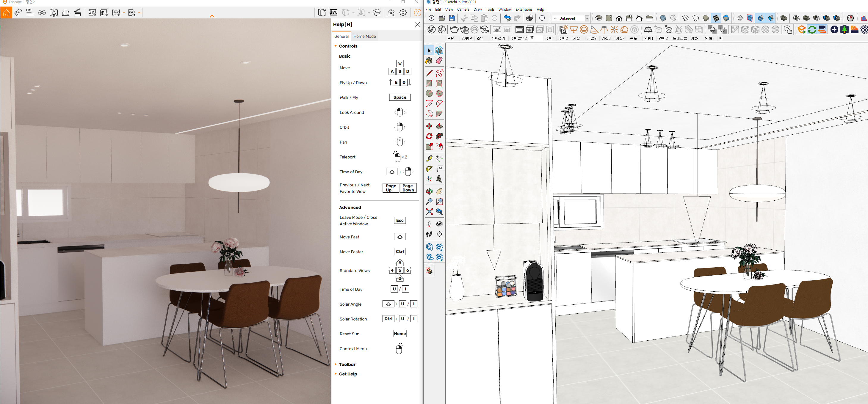The width and height of the screenshot is (868, 404).
Task: Open the Untagged layer dropdown
Action: pyautogui.click(x=587, y=18)
